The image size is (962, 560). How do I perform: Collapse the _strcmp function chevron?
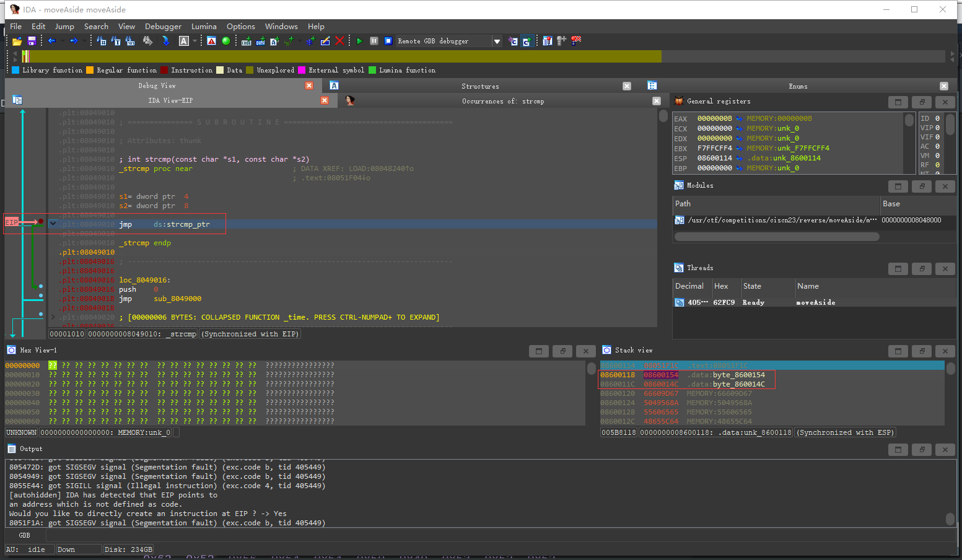click(53, 224)
